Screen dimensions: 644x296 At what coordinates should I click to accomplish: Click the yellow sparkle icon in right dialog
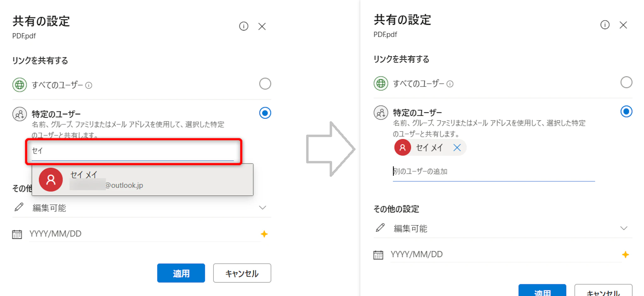[x=625, y=255]
